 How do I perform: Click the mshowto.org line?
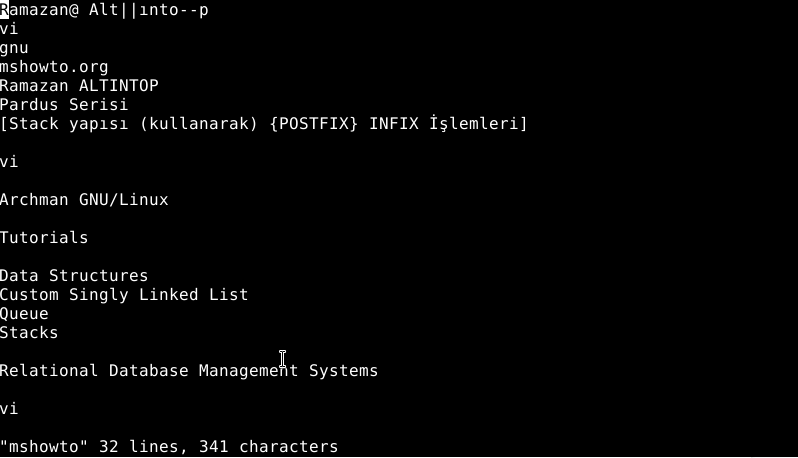point(54,67)
